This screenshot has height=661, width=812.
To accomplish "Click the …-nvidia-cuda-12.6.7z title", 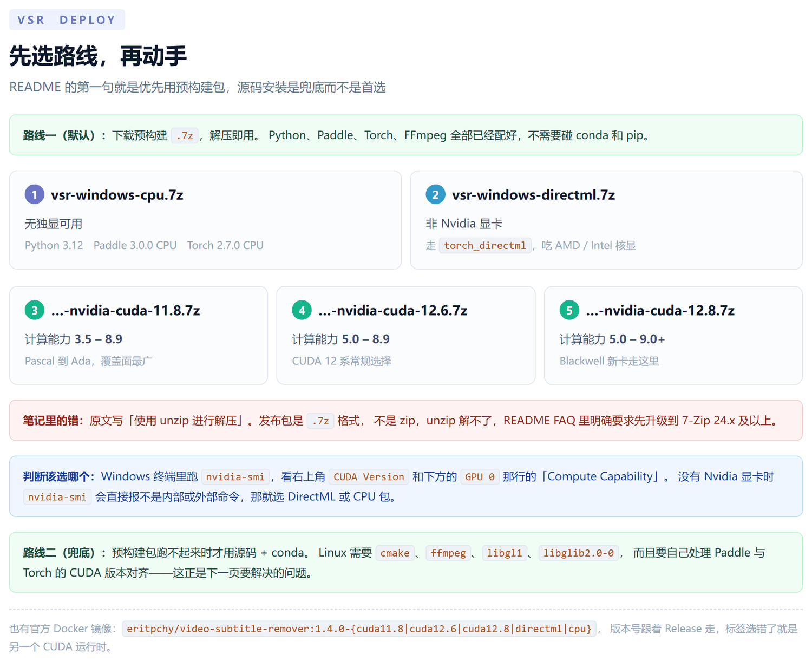I will coord(393,311).
